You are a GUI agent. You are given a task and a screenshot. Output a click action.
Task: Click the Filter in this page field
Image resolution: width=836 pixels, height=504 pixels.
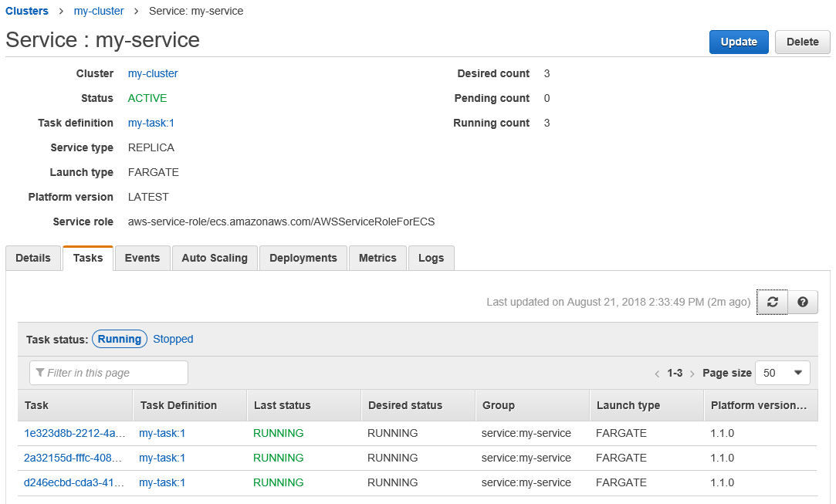coord(109,373)
